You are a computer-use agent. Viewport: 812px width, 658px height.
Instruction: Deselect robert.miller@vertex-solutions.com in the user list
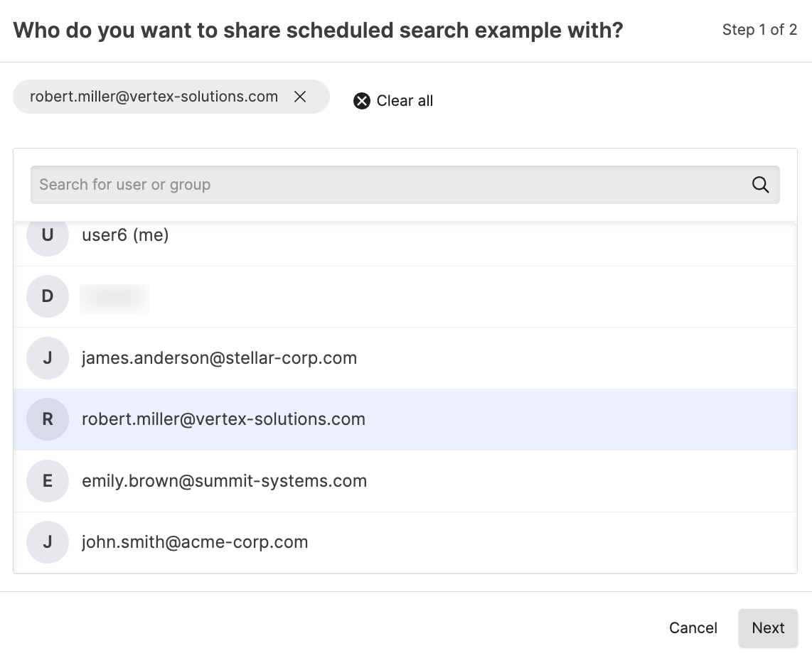(223, 419)
